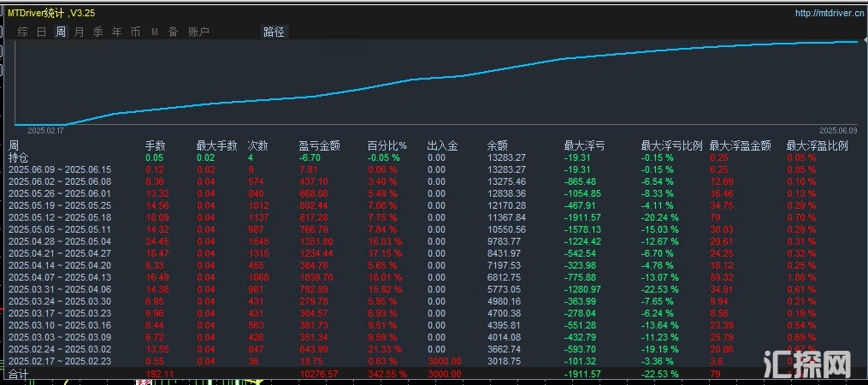The image size is (868, 385).
Task: Select week row 2025.04.07 ~ 2025.04.13
Action: tap(60, 277)
